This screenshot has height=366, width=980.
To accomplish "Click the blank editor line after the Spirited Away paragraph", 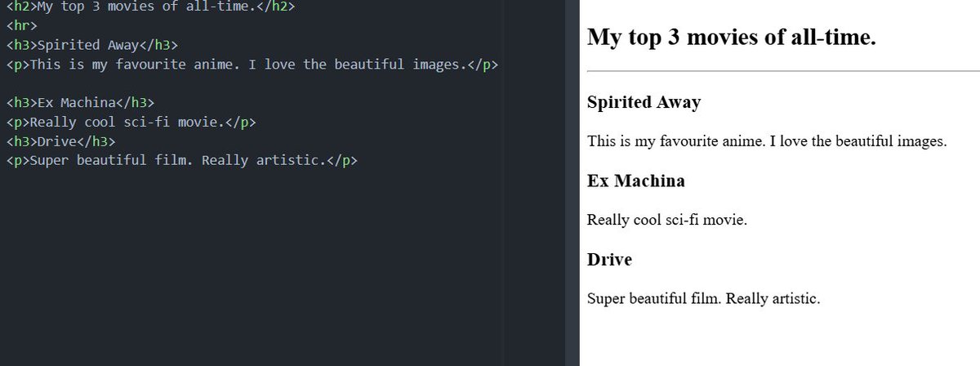I will [x=252, y=83].
